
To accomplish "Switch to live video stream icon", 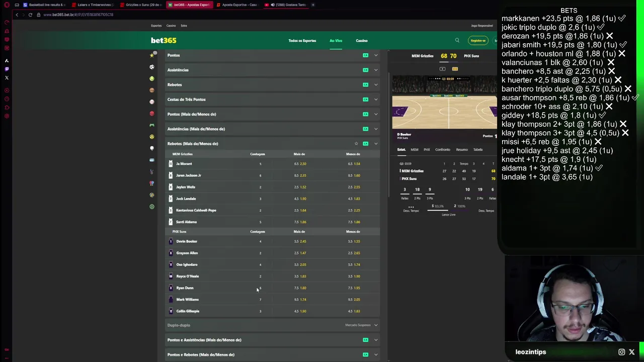I will coord(442,69).
